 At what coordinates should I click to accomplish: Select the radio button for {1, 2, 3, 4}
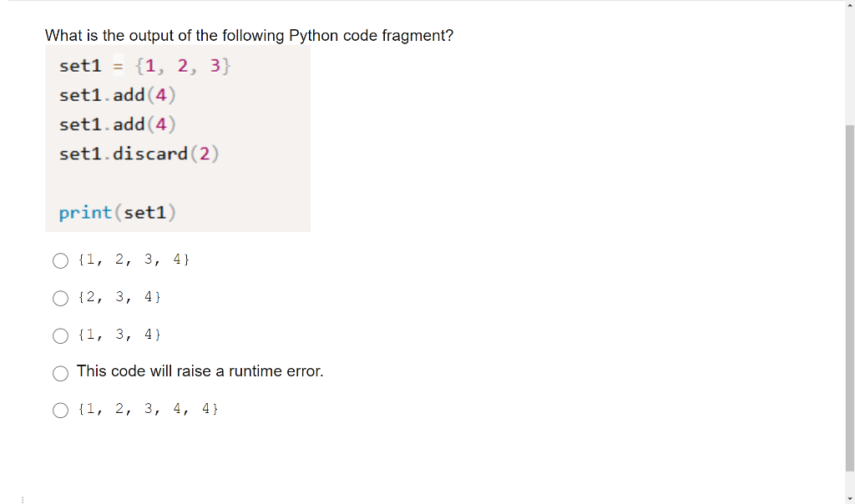tap(60, 260)
